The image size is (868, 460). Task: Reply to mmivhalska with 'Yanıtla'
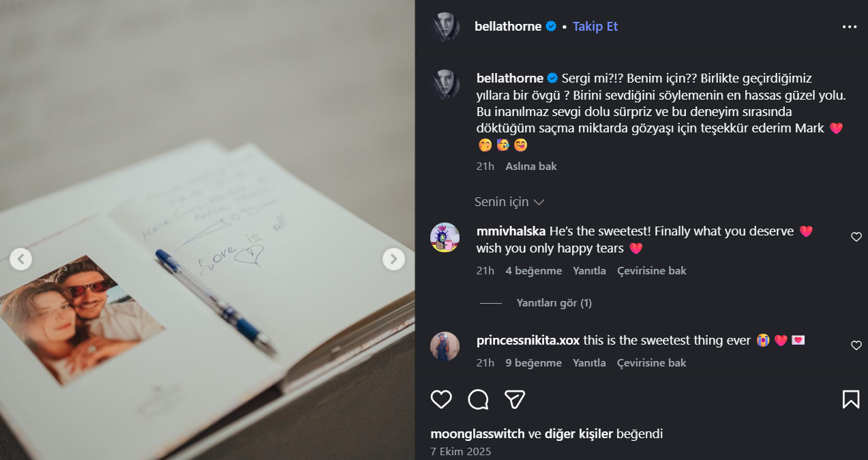589,271
